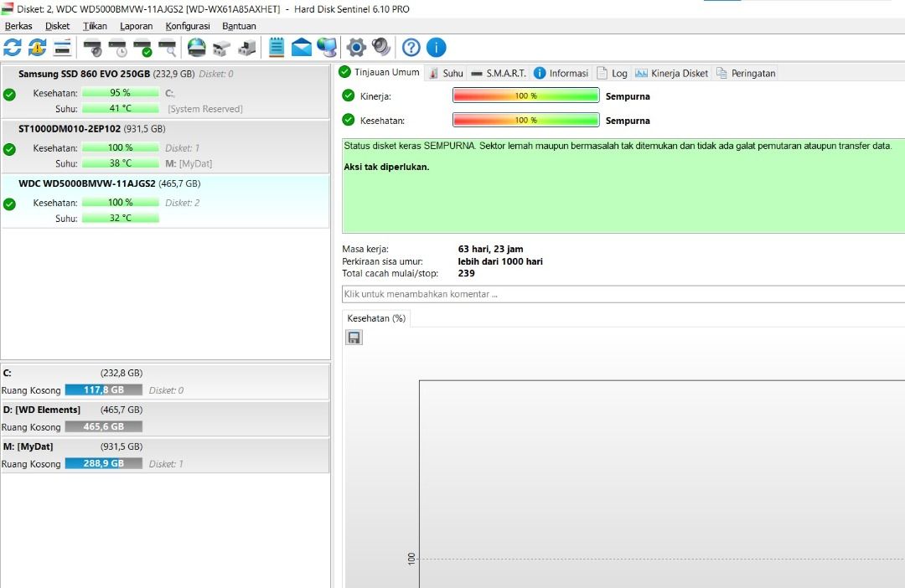
Task: Switch to the Suhu tab
Action: [446, 74]
